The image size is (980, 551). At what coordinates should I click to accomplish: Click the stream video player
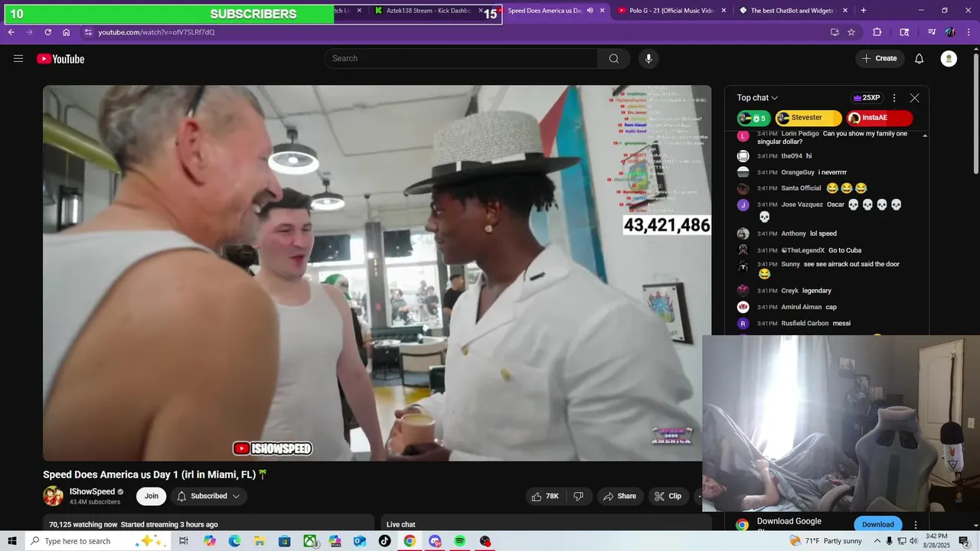pyautogui.click(x=377, y=272)
